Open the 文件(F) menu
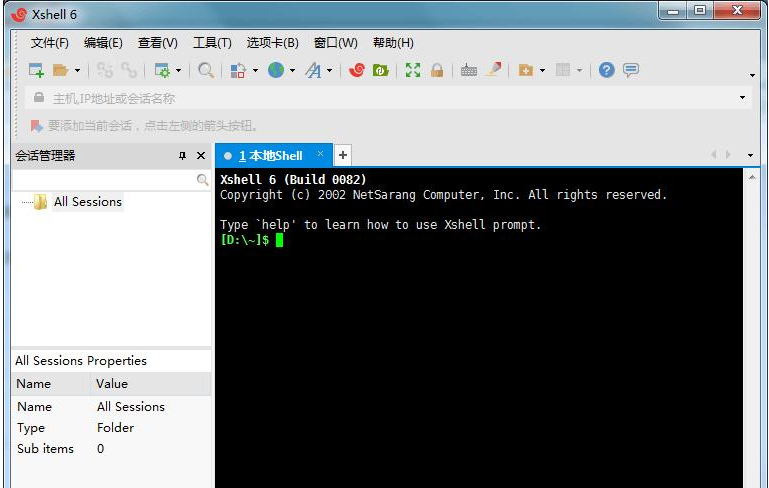This screenshot has width=769, height=488. pos(50,43)
